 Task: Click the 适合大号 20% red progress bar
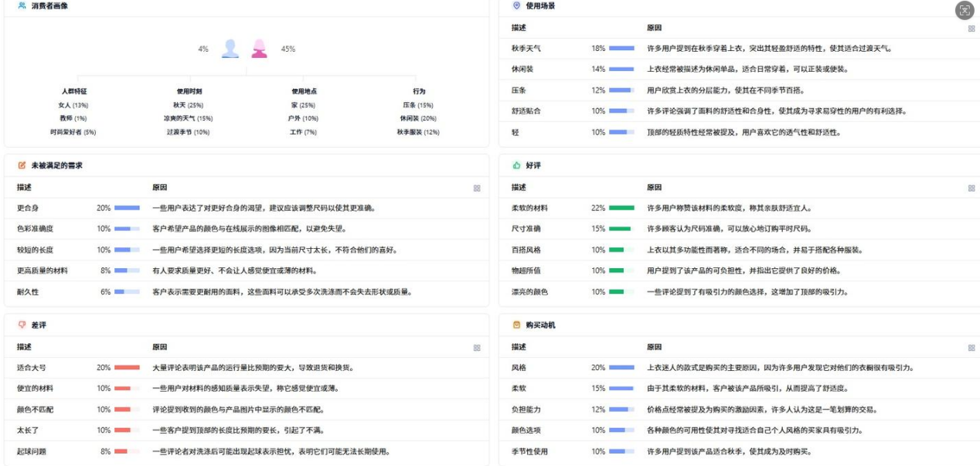coord(127,368)
